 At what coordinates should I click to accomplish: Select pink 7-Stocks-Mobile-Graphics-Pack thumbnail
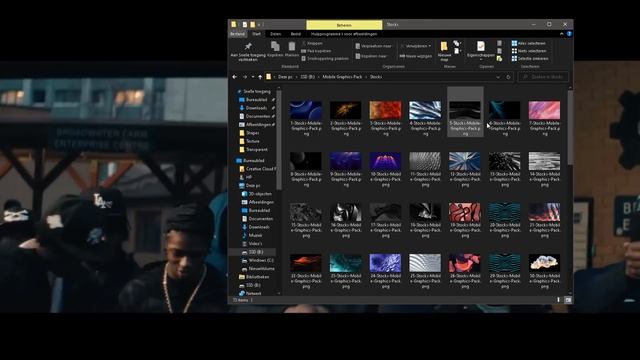(x=544, y=118)
